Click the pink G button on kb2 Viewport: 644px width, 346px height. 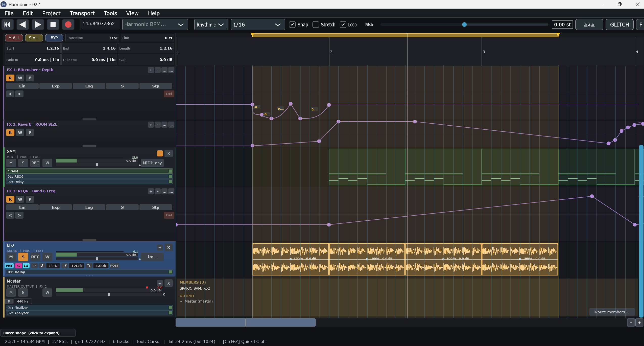pyautogui.click(x=18, y=266)
